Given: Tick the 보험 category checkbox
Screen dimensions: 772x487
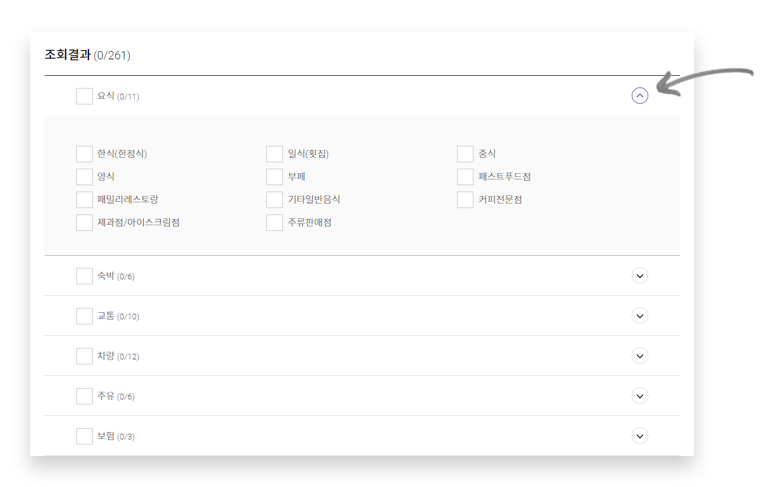Looking at the screenshot, I should coord(84,436).
